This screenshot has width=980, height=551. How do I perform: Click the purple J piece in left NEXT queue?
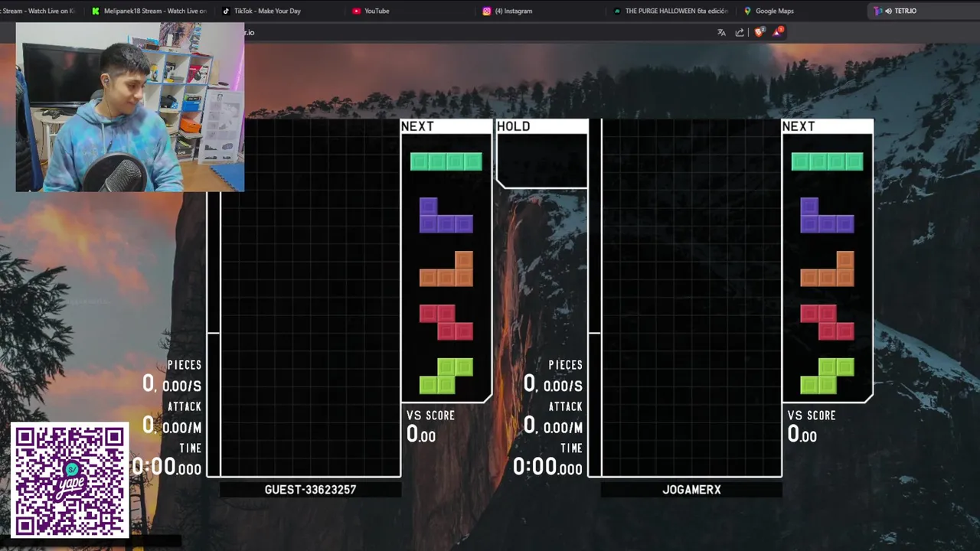point(446,215)
